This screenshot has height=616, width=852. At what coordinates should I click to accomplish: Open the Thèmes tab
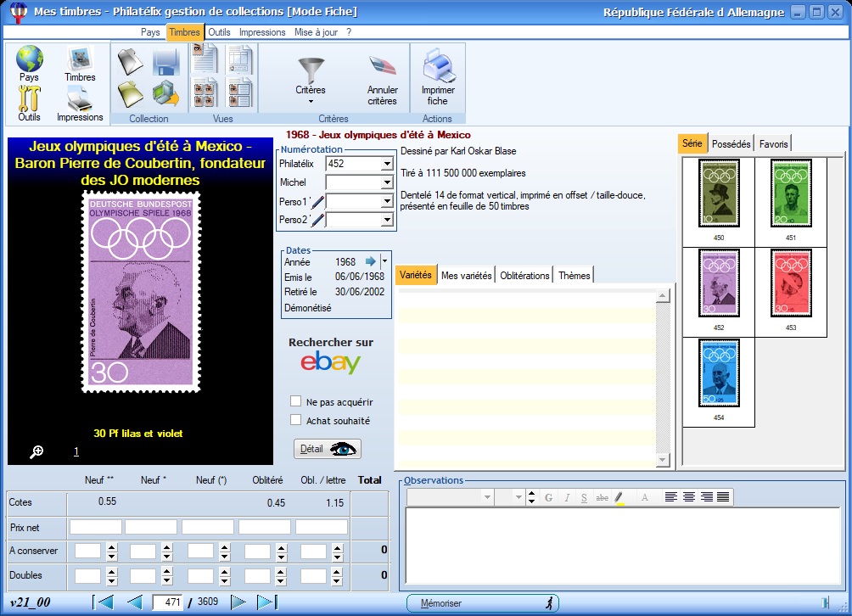click(x=574, y=276)
